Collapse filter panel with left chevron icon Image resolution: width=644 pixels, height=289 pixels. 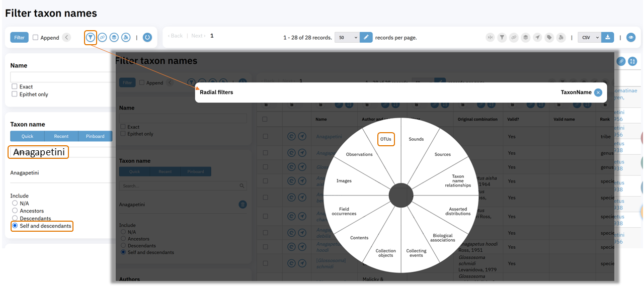[x=66, y=37]
